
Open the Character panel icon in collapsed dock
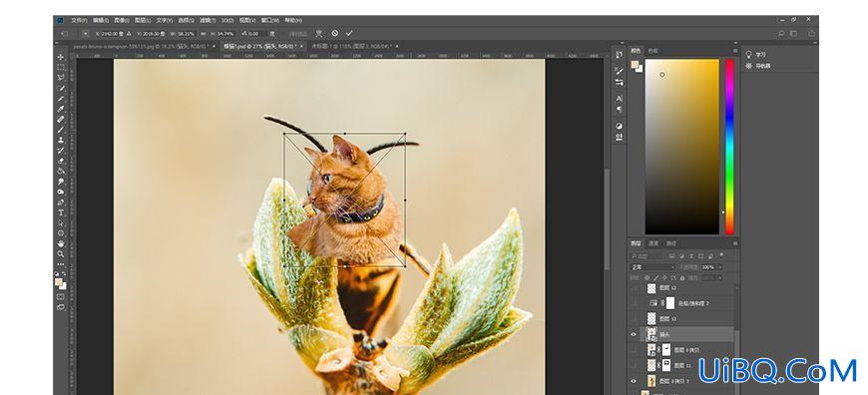pos(619,98)
